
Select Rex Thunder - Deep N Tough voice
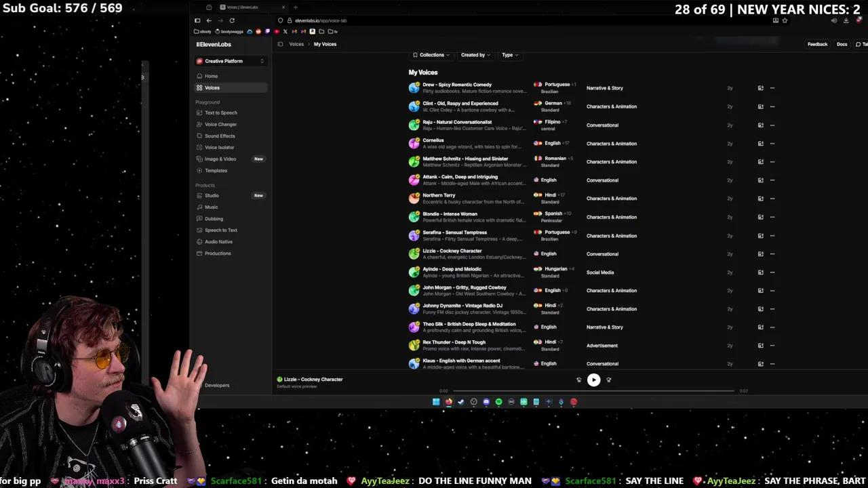tap(454, 342)
